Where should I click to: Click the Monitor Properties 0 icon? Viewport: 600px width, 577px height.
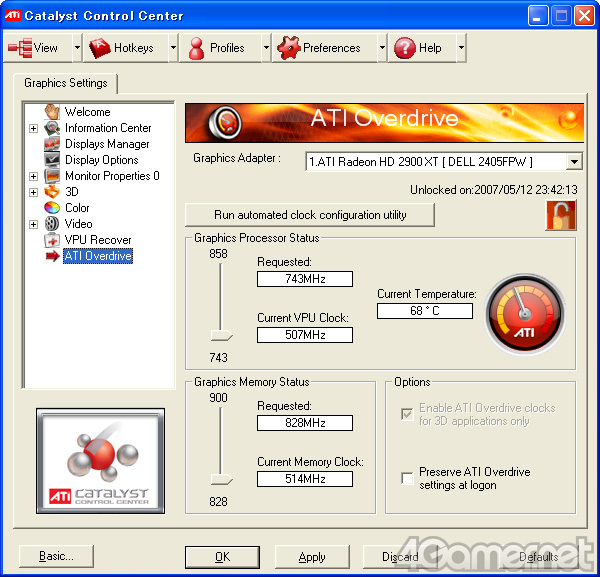pos(52,176)
